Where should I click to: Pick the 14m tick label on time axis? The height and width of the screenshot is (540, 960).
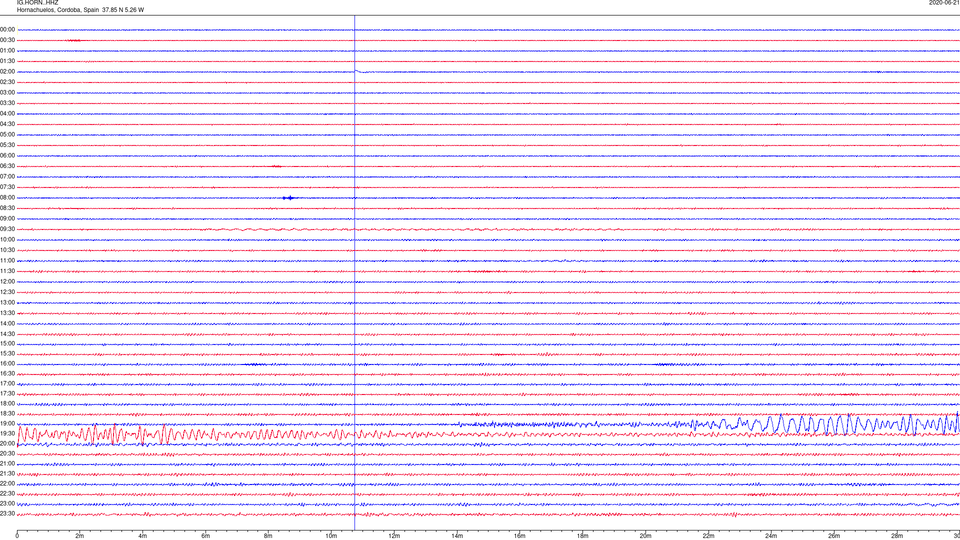click(457, 536)
